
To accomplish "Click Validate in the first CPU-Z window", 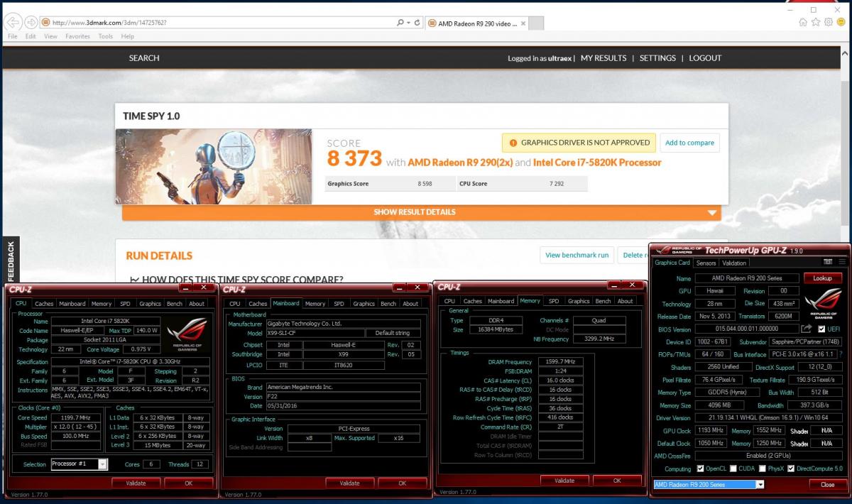I will (136, 483).
